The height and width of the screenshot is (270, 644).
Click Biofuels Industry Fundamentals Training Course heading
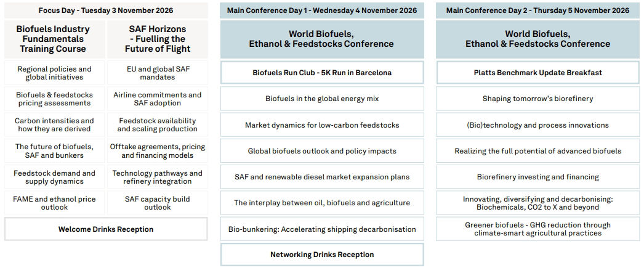(x=54, y=39)
